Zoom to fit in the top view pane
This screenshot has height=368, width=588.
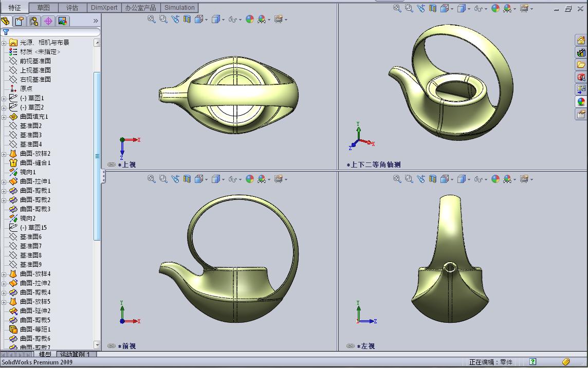[152, 19]
